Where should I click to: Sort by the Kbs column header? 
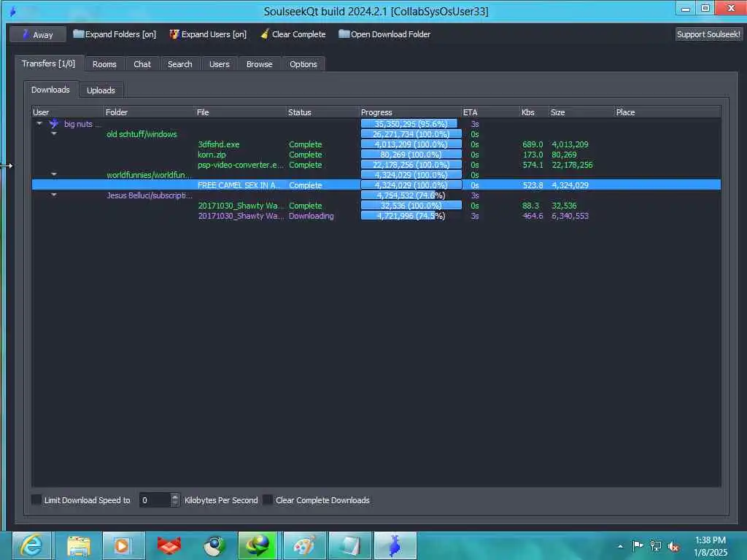534,112
